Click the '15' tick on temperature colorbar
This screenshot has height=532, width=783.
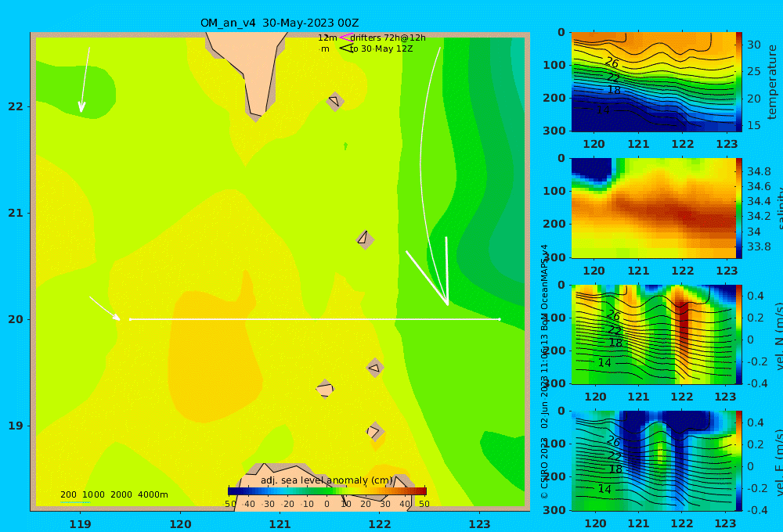(754, 125)
